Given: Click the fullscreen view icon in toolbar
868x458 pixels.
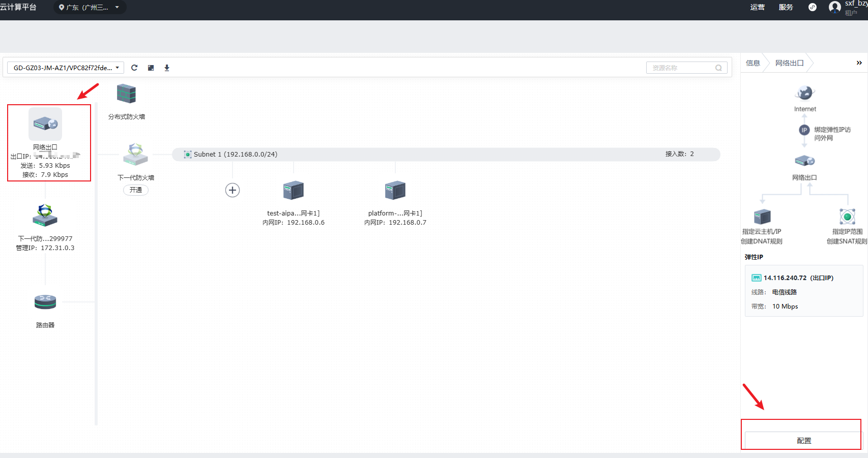Looking at the screenshot, I should (151, 68).
